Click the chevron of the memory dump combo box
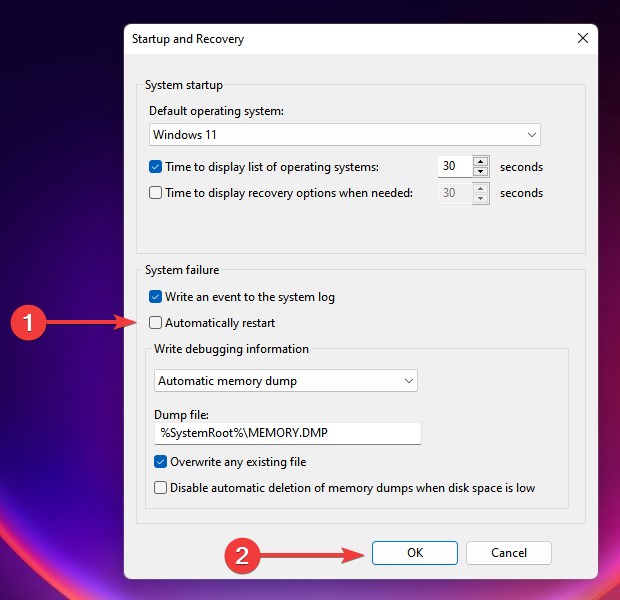The width and height of the screenshot is (620, 600). point(408,381)
